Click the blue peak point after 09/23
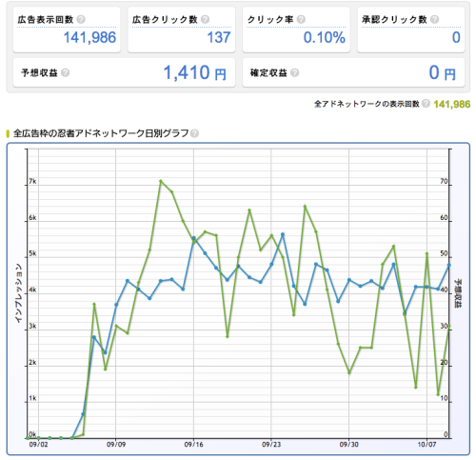The width and height of the screenshot is (476, 460). pyautogui.click(x=283, y=234)
